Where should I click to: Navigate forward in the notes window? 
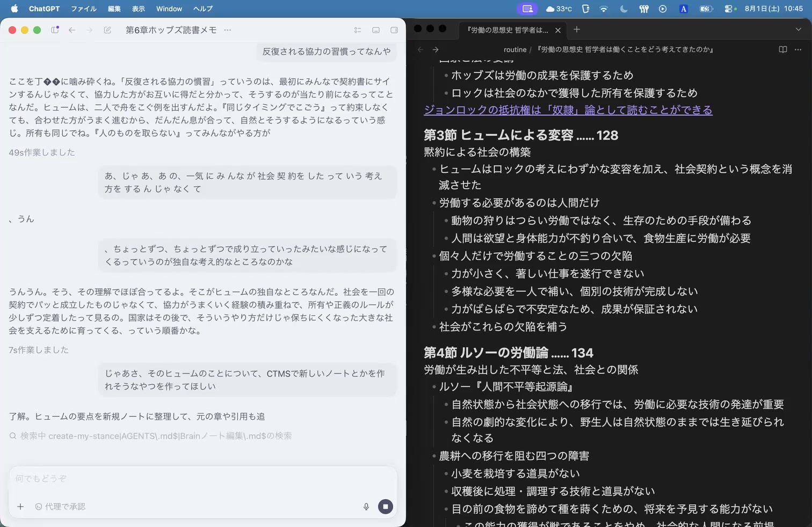point(436,49)
